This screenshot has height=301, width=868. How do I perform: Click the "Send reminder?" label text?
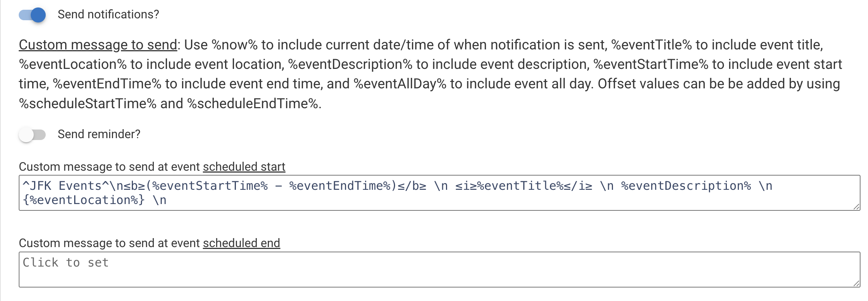click(99, 134)
